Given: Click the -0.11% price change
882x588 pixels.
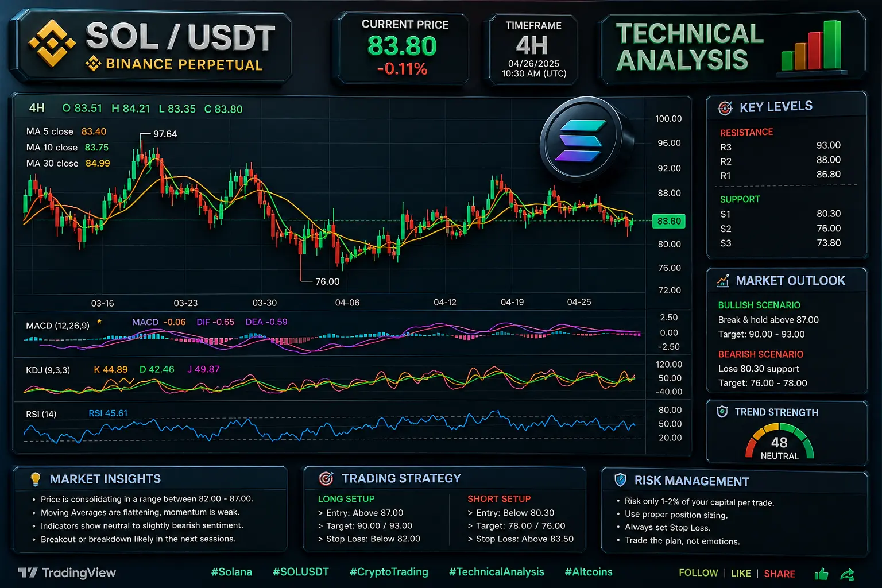Looking at the screenshot, I should [402, 69].
